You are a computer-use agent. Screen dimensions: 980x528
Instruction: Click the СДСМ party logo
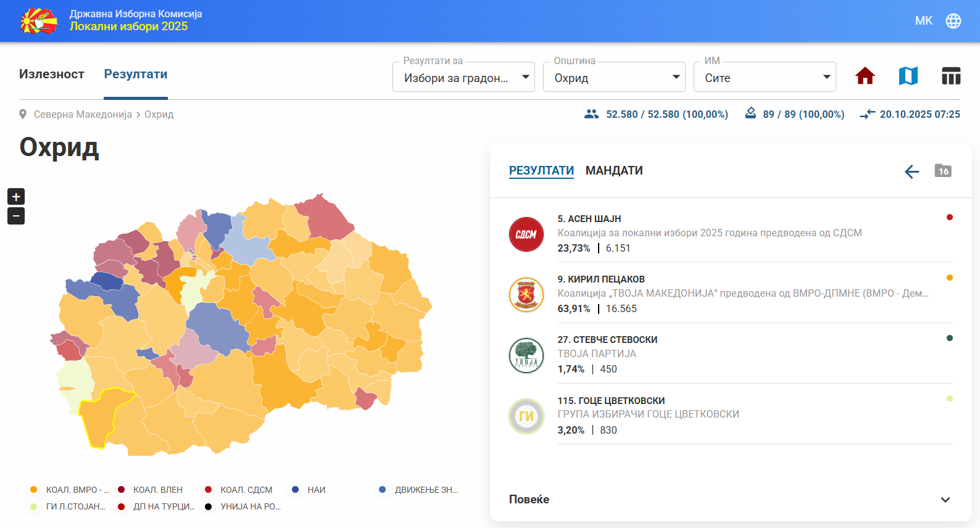coord(526,234)
